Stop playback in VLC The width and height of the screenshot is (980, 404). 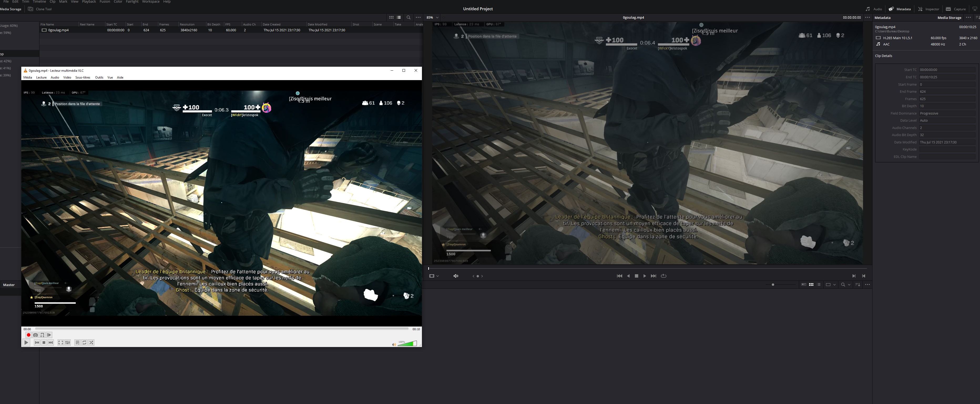[x=44, y=343]
